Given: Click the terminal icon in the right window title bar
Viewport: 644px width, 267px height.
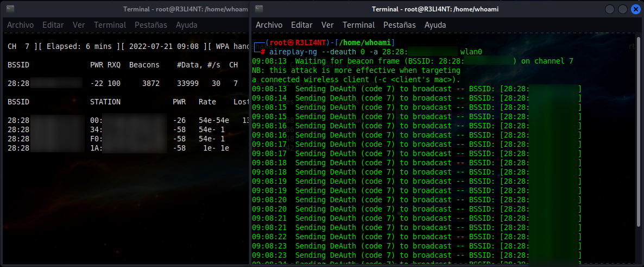Looking at the screenshot, I should [259, 9].
